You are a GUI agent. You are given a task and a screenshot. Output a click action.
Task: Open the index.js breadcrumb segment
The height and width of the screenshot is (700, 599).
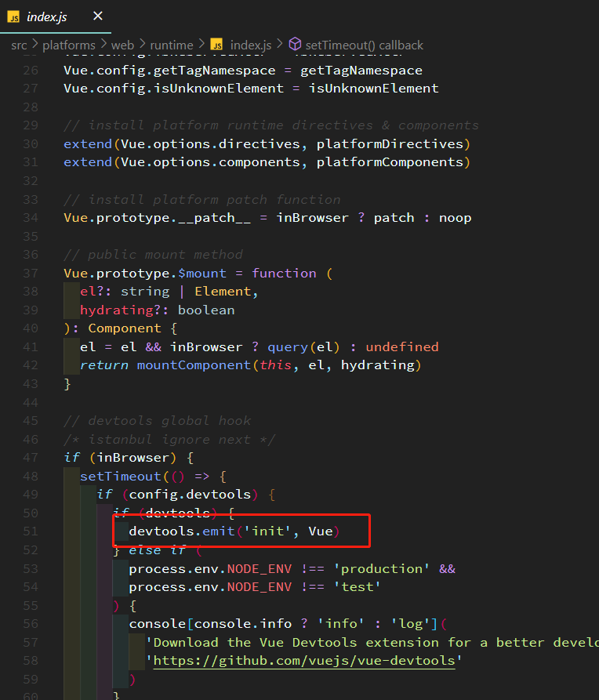251,45
